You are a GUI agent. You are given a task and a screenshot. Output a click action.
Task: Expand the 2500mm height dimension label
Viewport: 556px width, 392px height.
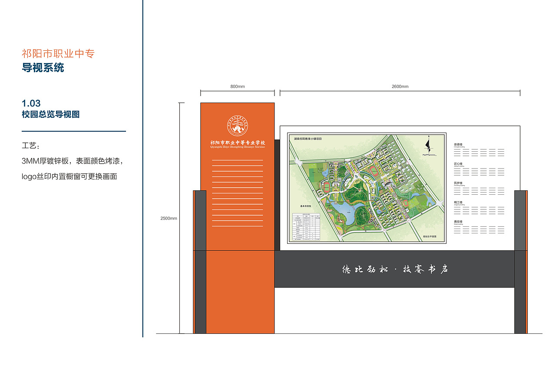coord(169,218)
